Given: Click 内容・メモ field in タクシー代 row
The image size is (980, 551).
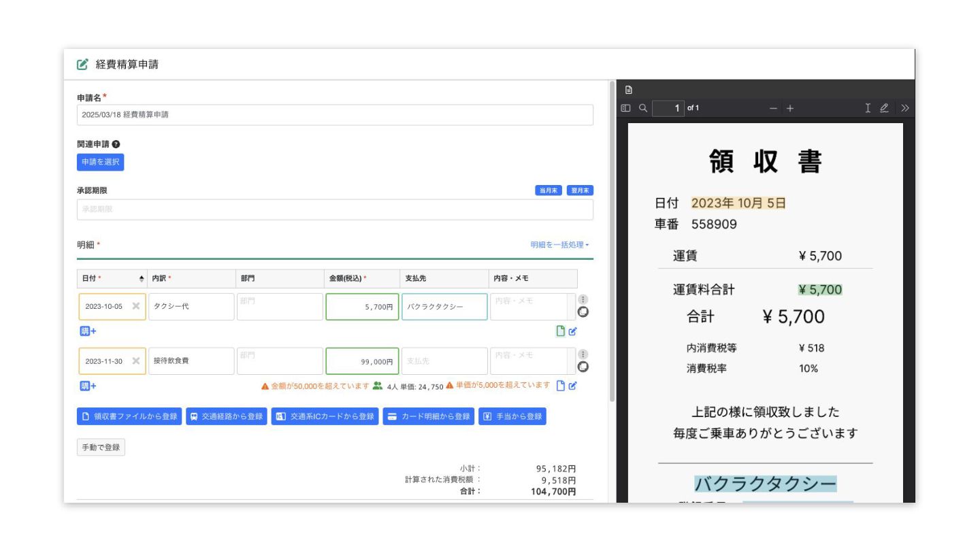Looking at the screenshot, I should [x=533, y=307].
